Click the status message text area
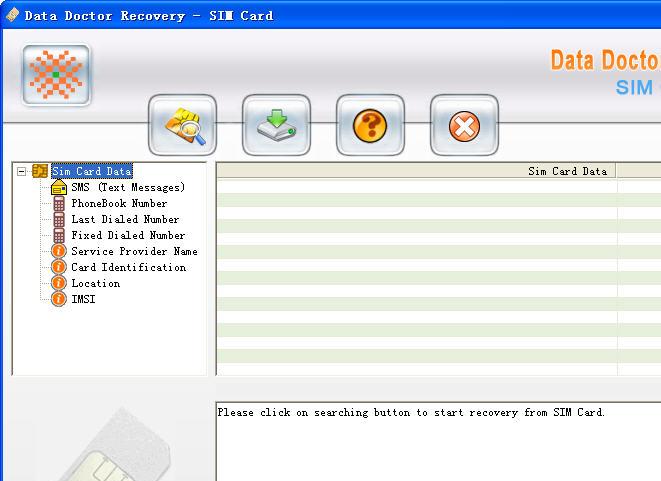Viewport: 661px width, 481px height. [x=438, y=440]
